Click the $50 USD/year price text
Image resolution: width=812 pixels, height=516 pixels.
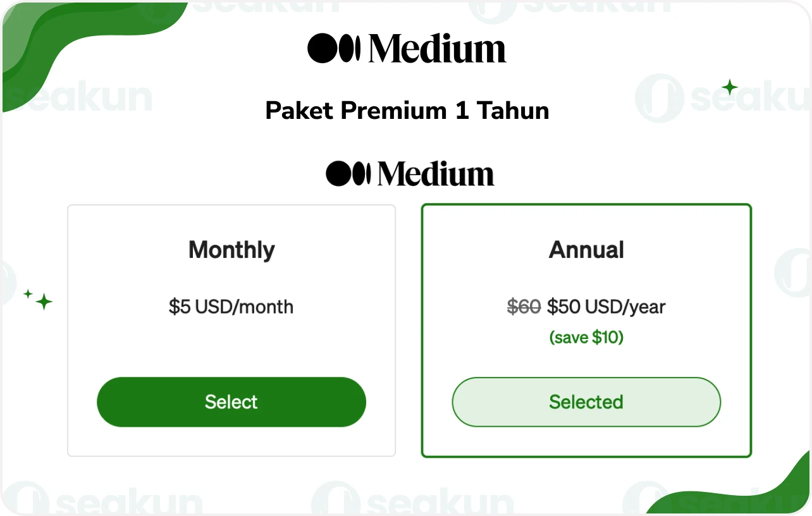607,307
